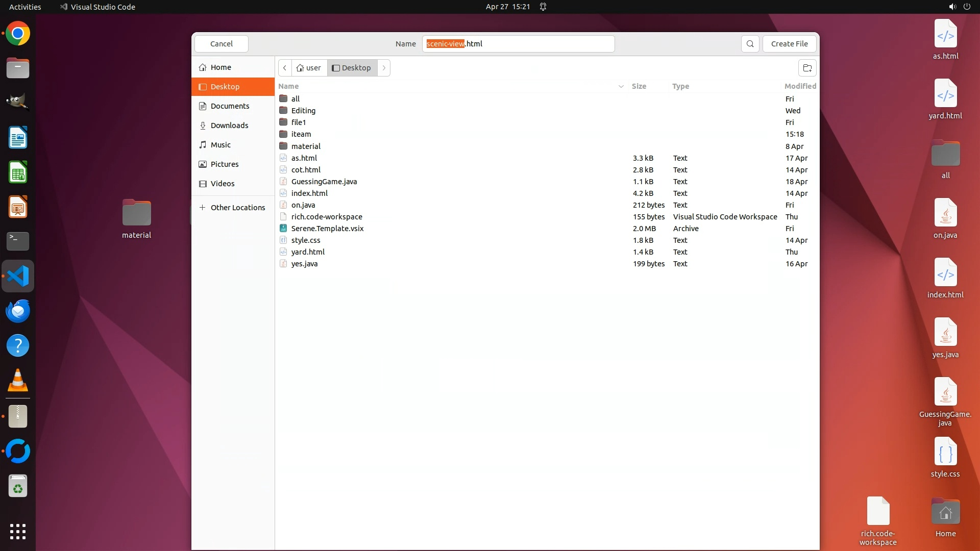Select the index.html file row
This screenshot has height=551, width=980.
pyautogui.click(x=309, y=193)
